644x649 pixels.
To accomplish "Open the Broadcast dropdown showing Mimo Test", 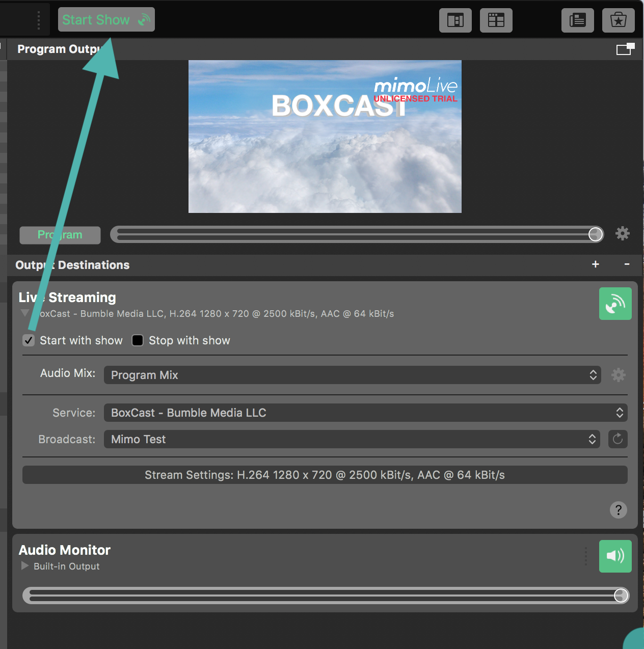I will pos(352,439).
